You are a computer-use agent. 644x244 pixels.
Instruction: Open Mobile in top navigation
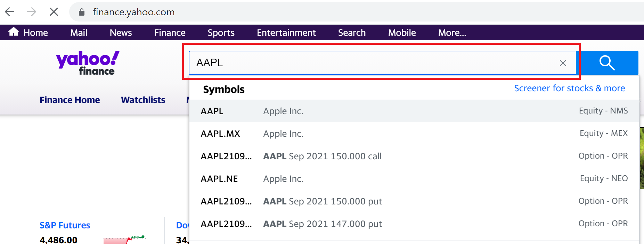402,33
